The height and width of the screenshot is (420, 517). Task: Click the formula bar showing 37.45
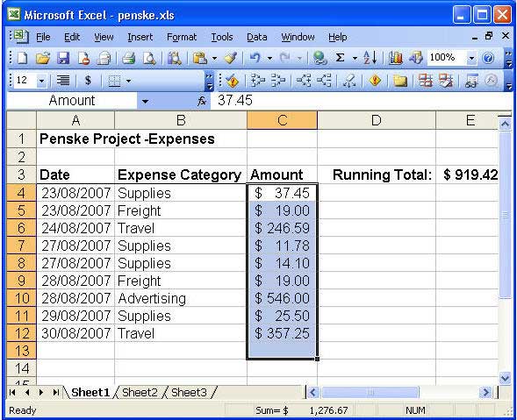[x=361, y=101]
